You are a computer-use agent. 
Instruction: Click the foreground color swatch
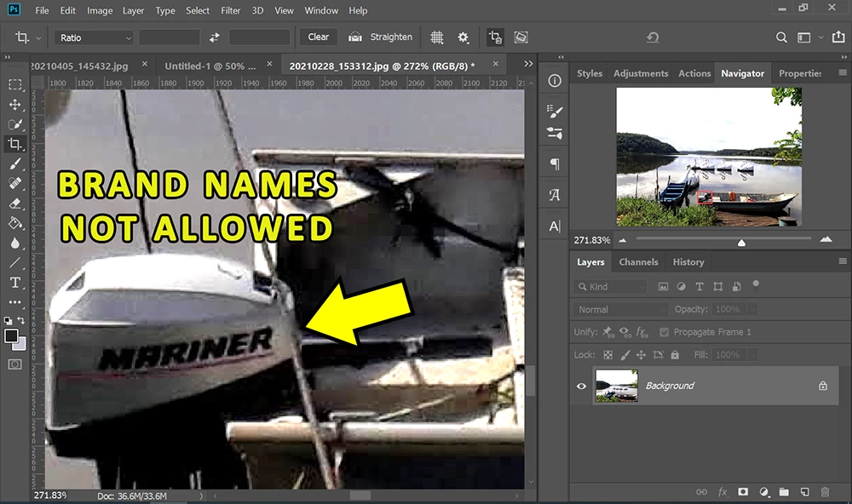(11, 336)
